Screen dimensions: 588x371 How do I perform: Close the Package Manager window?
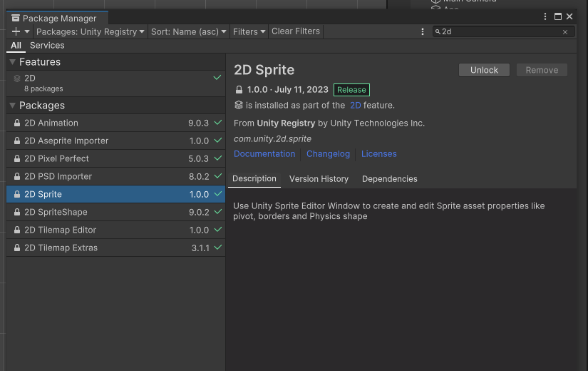click(569, 16)
